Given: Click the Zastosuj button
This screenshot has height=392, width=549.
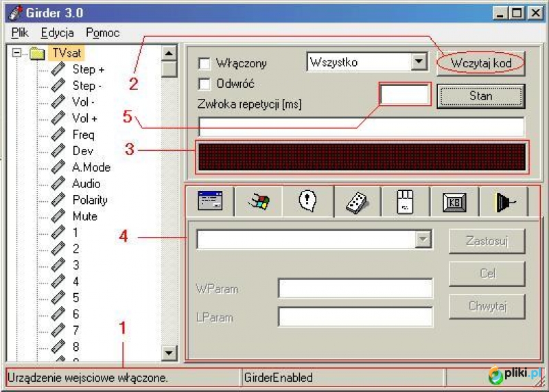Looking at the screenshot, I should 487,241.
